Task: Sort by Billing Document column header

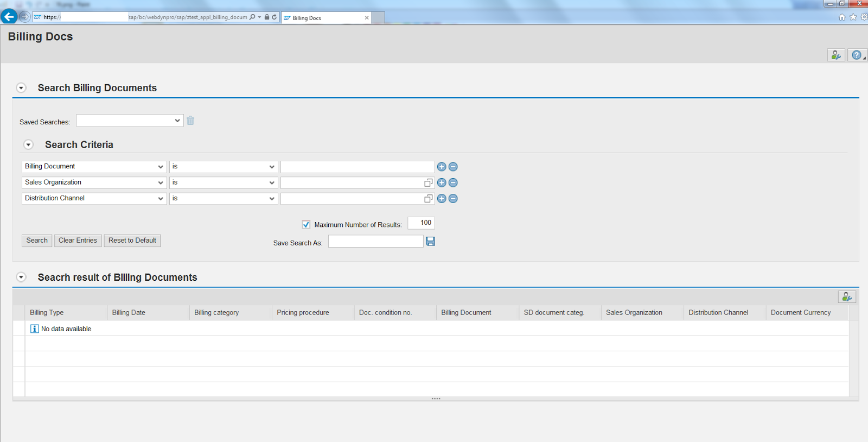Action: pos(477,313)
